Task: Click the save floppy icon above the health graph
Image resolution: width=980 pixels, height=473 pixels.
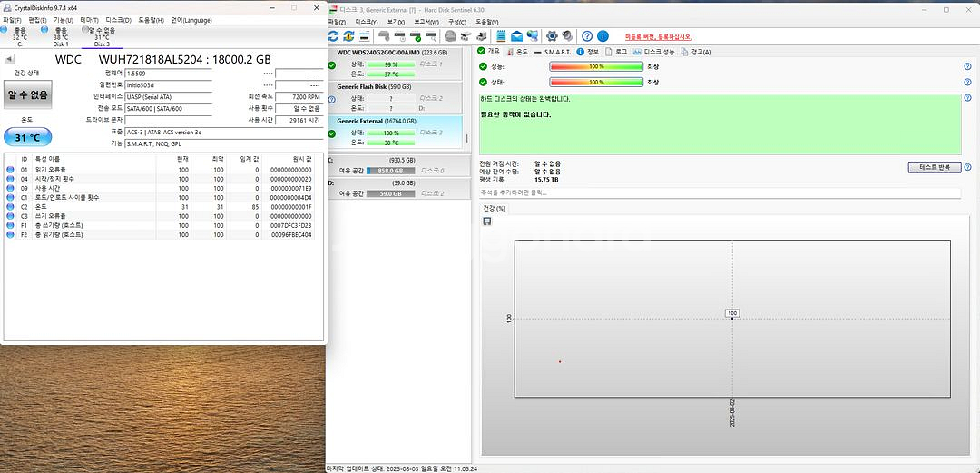Action: click(x=487, y=221)
